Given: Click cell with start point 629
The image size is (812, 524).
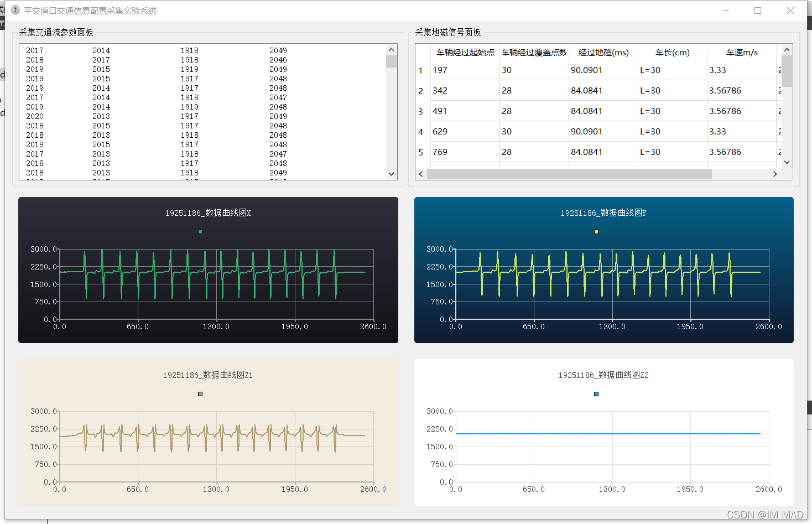Looking at the screenshot, I should pos(465,132).
